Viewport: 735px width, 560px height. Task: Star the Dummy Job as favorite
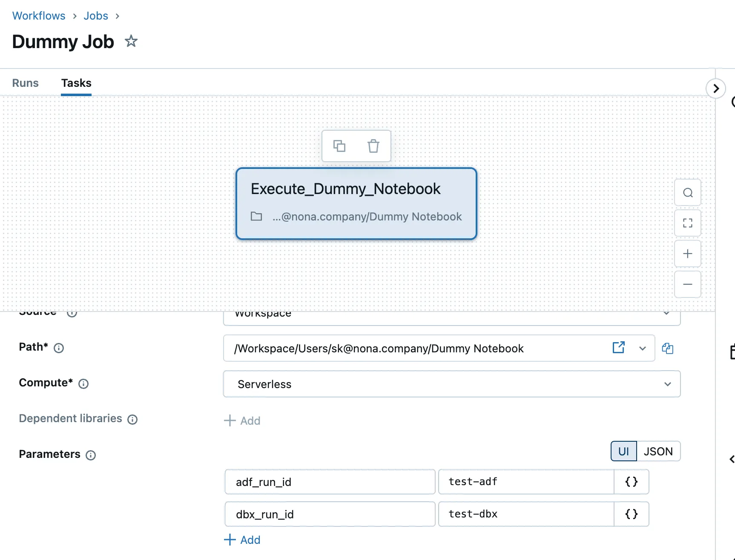click(131, 41)
